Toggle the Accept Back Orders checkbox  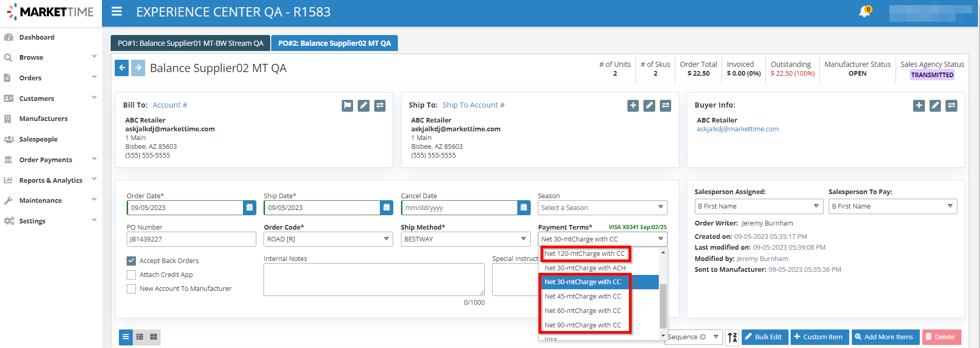click(131, 261)
